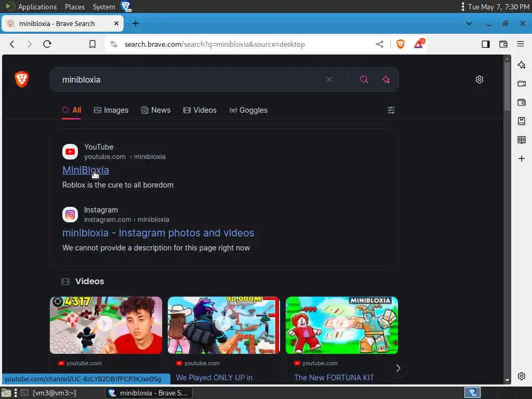Open Bookmarks panel in sidebar

[522, 121]
